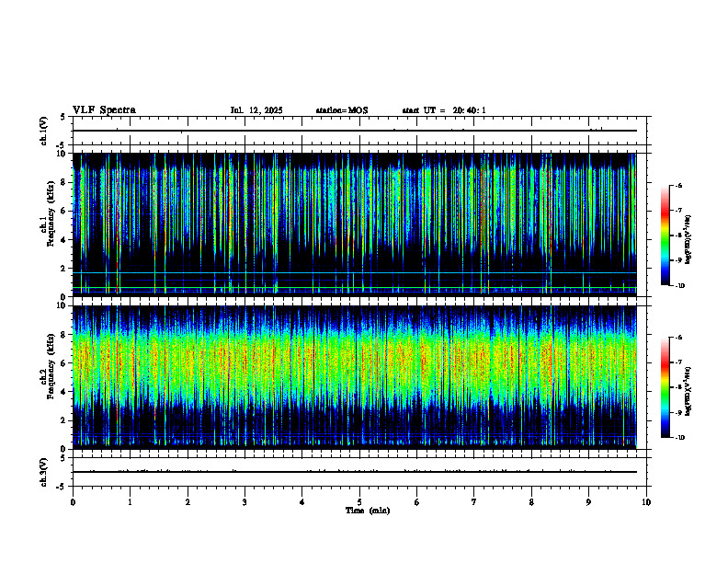728x563 pixels.
Task: Click inside the ch.2 spectrogram panel
Action: [354, 377]
